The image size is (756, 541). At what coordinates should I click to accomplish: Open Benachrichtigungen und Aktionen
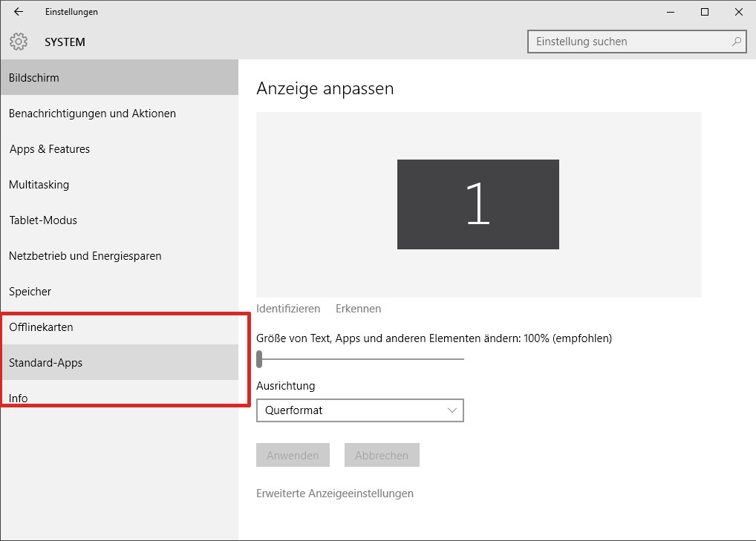[119, 114]
